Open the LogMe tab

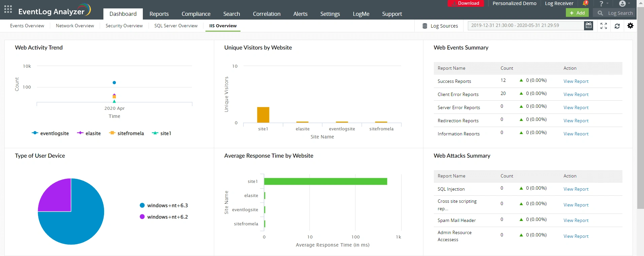click(x=361, y=14)
